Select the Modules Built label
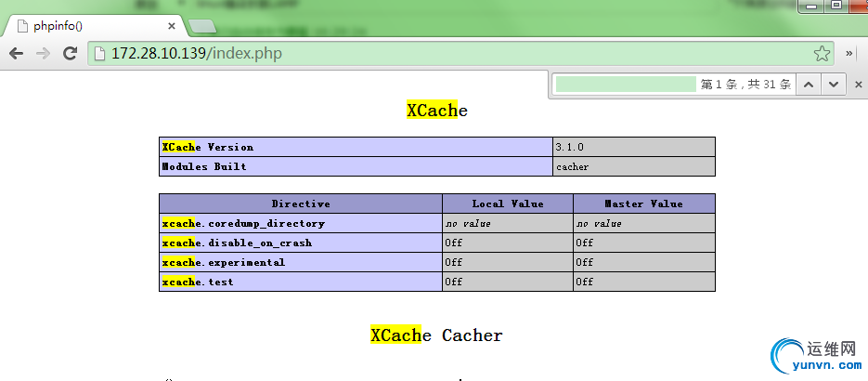868x381 pixels. coord(204,166)
